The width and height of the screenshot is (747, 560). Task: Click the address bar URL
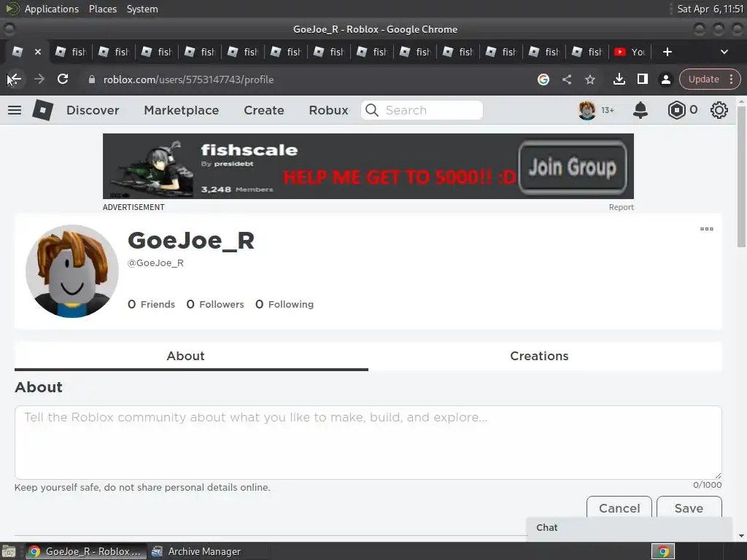point(188,79)
